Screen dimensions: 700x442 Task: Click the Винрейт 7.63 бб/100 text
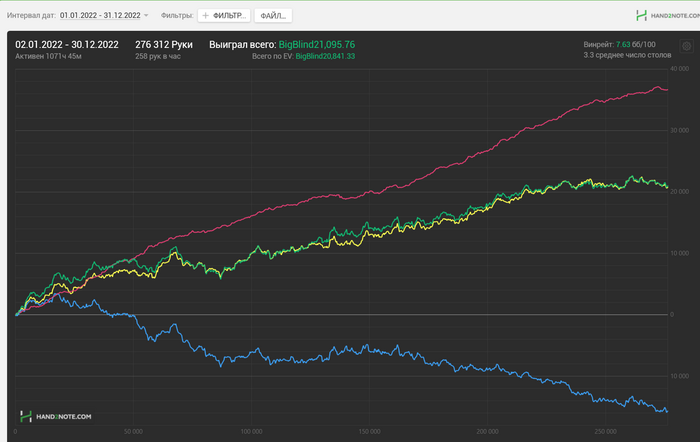[619, 44]
